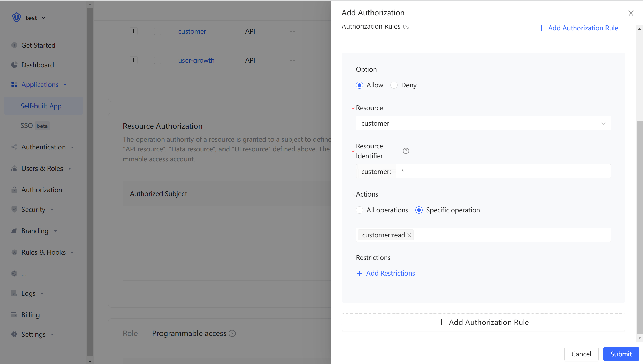The width and height of the screenshot is (643, 364).
Task: Open the Resource customer dropdown
Action: [483, 123]
